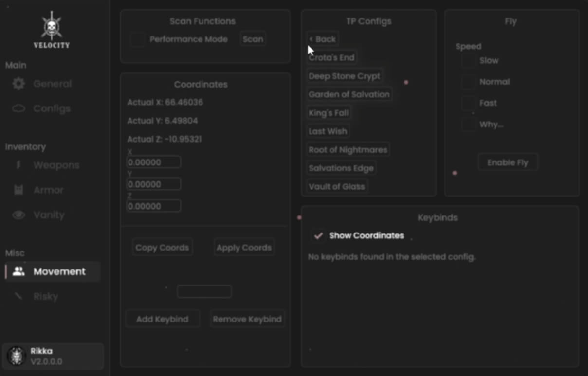Open Vanity using the eye icon
The image size is (588, 376).
pos(18,215)
